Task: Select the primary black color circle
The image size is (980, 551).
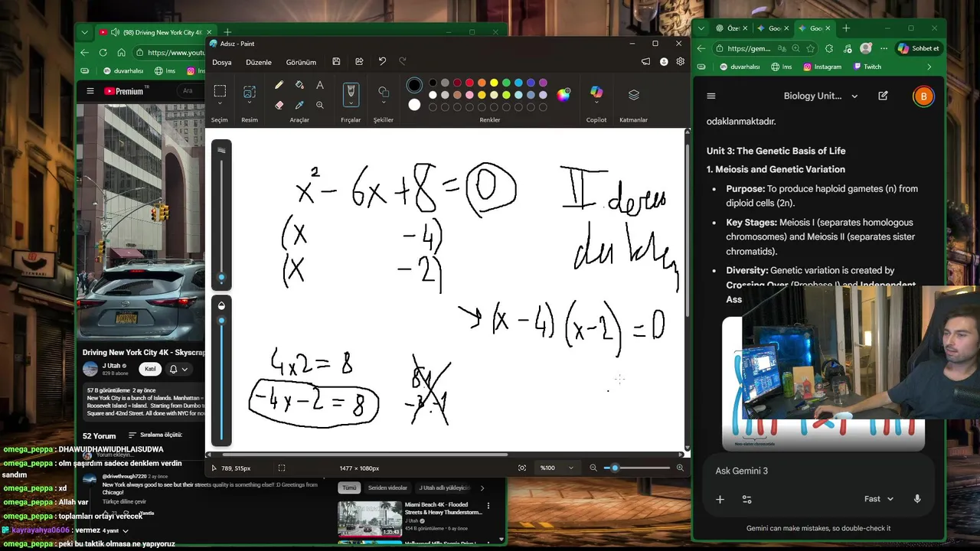Action: point(414,85)
